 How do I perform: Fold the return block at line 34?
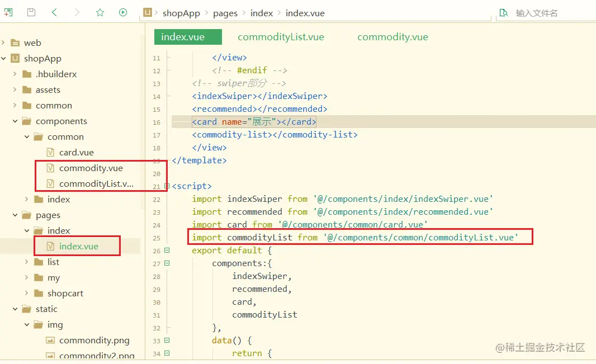167,353
